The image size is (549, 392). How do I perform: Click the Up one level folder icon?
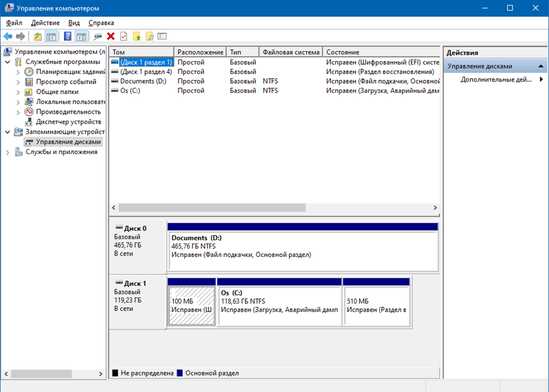click(x=38, y=36)
